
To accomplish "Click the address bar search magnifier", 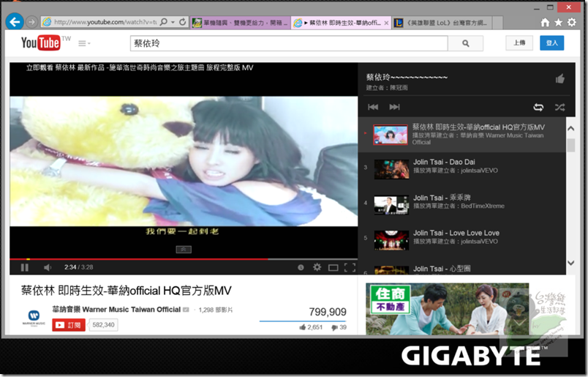I will (164, 22).
